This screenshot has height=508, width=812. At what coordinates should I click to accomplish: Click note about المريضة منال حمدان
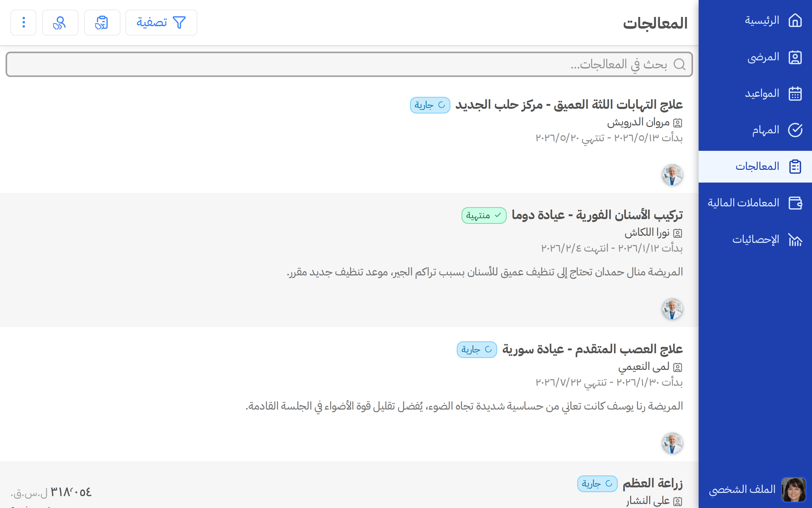coord(485,272)
